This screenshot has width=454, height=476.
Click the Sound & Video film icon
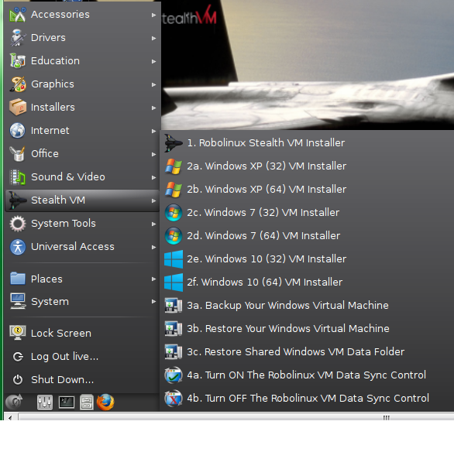(x=17, y=177)
